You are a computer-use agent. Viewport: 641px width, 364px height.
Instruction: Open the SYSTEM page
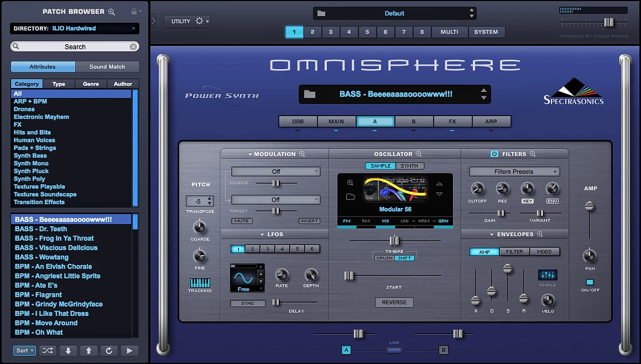[486, 32]
